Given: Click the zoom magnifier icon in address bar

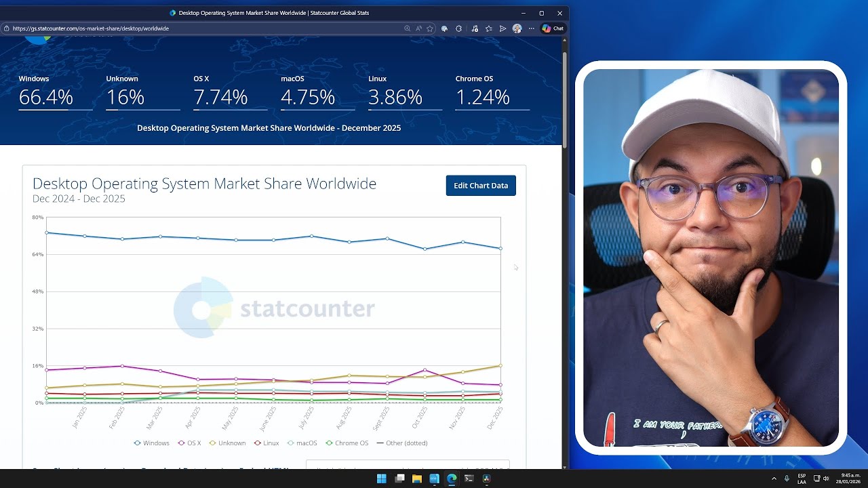Looking at the screenshot, I should 407,28.
